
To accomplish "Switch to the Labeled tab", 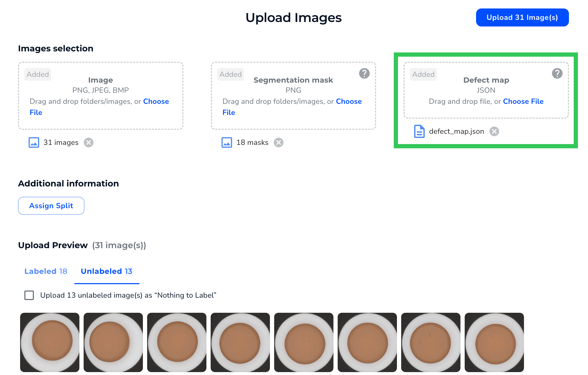I will pos(46,271).
